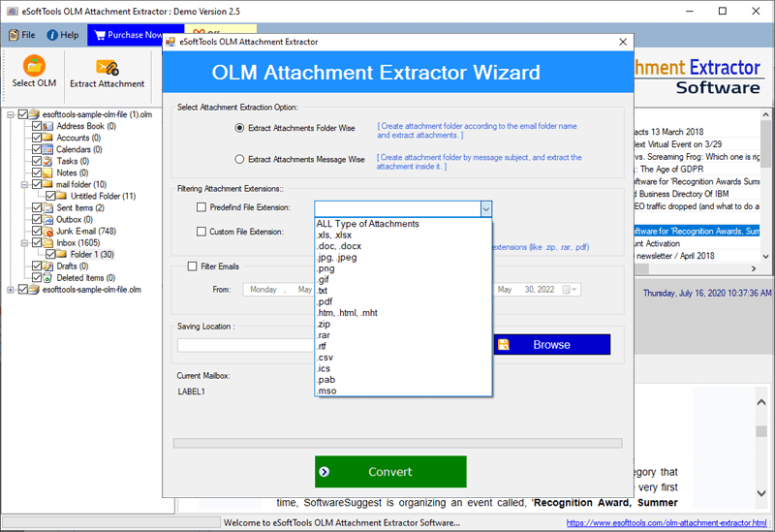Select Extract Attachments Message Wise radio button
This screenshot has height=532, width=775.
click(239, 159)
